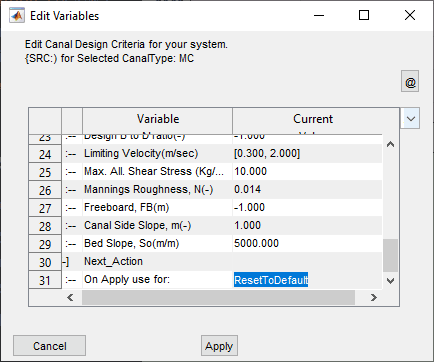434x362 pixels.
Task: Select row header 29
Action: tap(45, 244)
